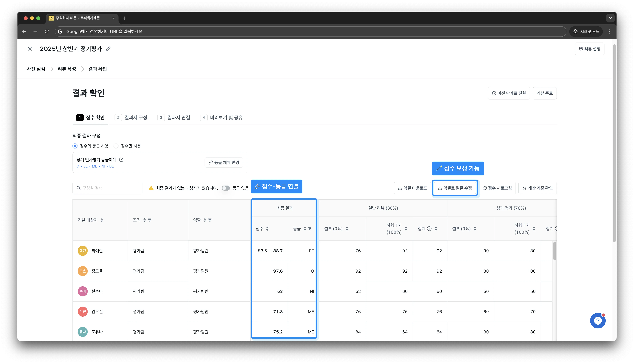Sort by 리뷰 대상자 column

pyautogui.click(x=102, y=220)
